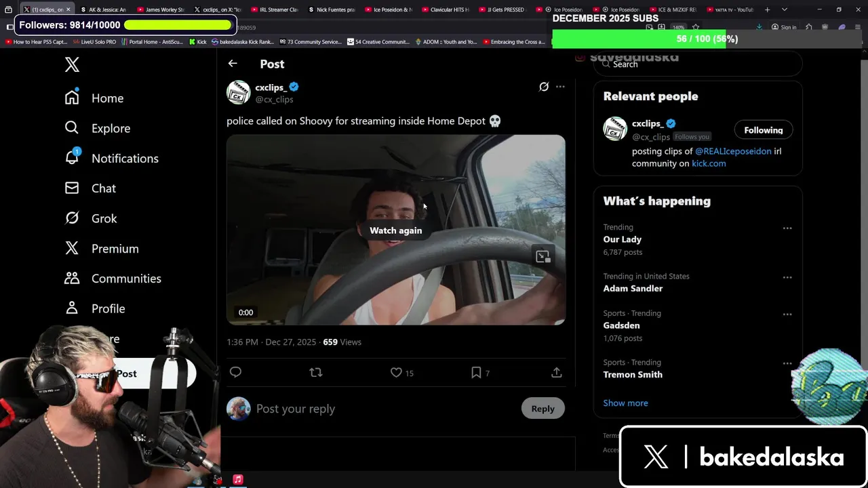This screenshot has width=868, height=488.
Task: Open the post's three-dot More menu
Action: click(x=560, y=87)
